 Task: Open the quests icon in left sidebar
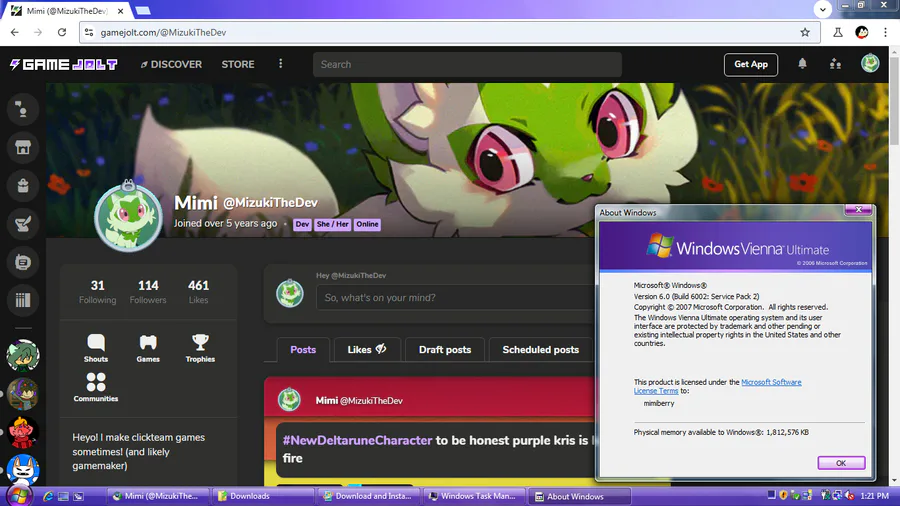(23, 224)
